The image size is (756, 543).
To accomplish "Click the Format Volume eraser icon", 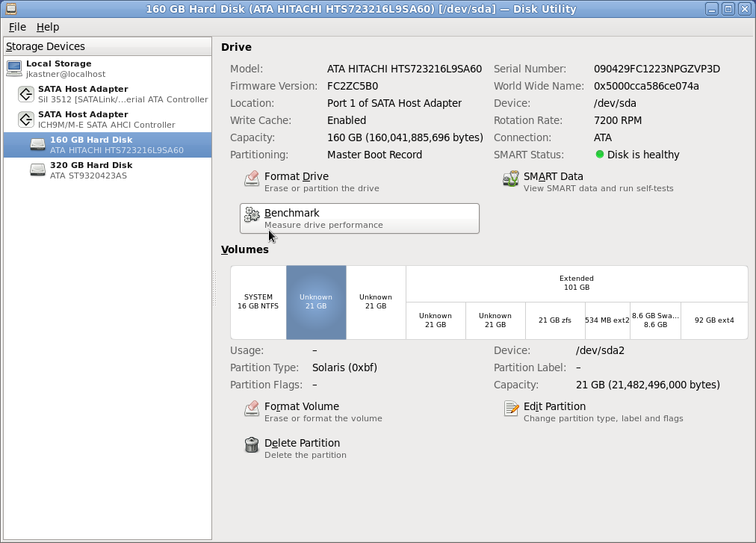I will click(x=252, y=409).
